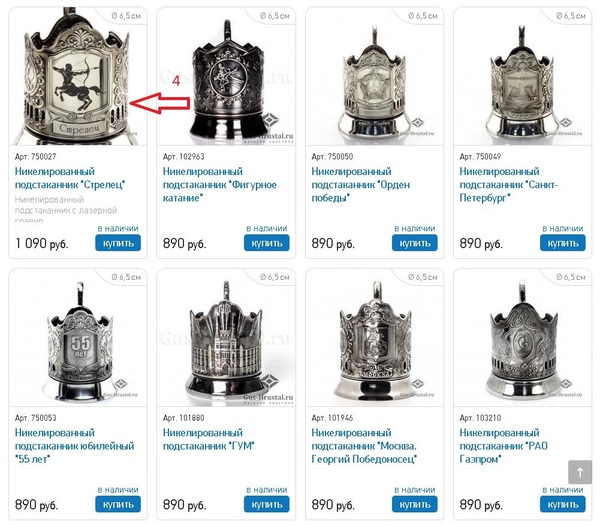Click 'купить' for 'РАО Газпром' holder
The width and height of the screenshot is (600, 525).
[x=562, y=504]
